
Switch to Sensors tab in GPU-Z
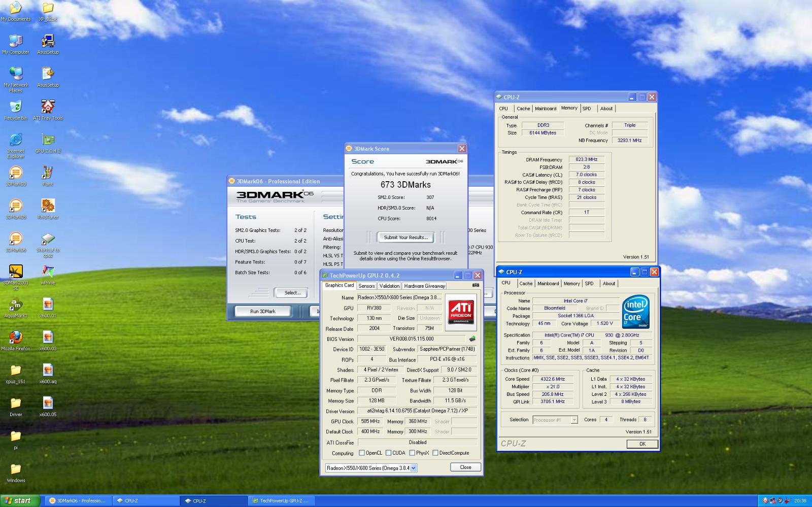[x=366, y=286]
